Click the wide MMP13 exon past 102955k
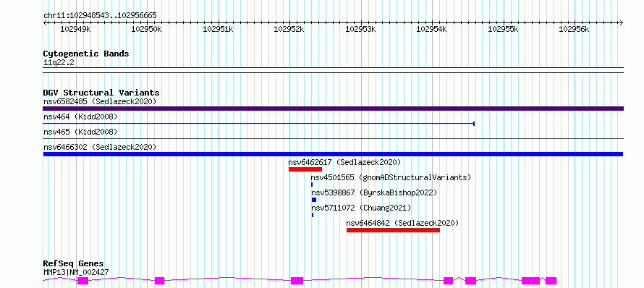The image size is (644, 288). [530, 281]
